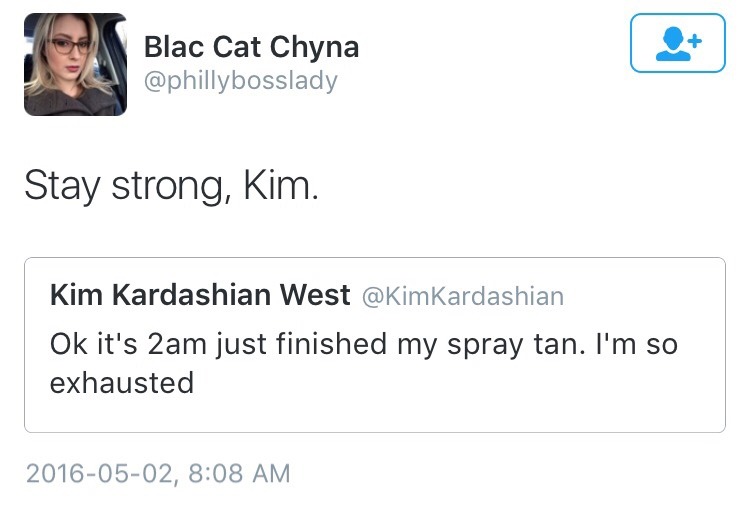Follow @phillybosslady using the plus-person button
The height and width of the screenshot is (505, 750).
[x=677, y=43]
